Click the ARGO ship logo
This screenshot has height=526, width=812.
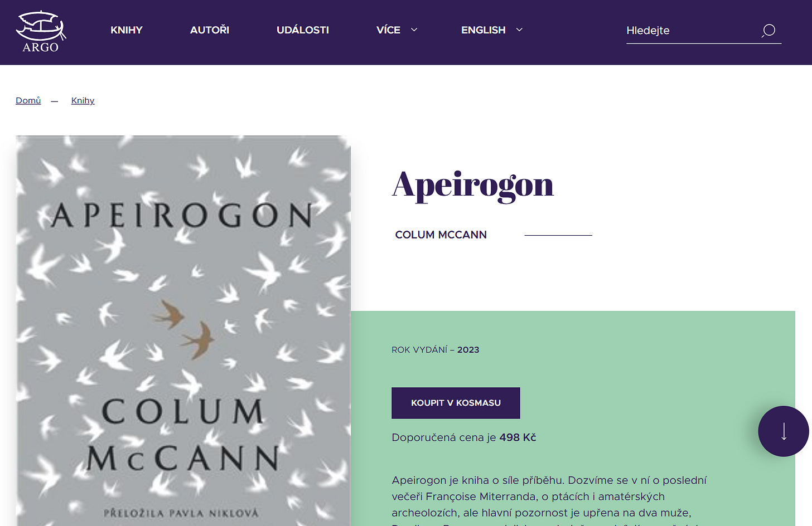tap(41, 32)
